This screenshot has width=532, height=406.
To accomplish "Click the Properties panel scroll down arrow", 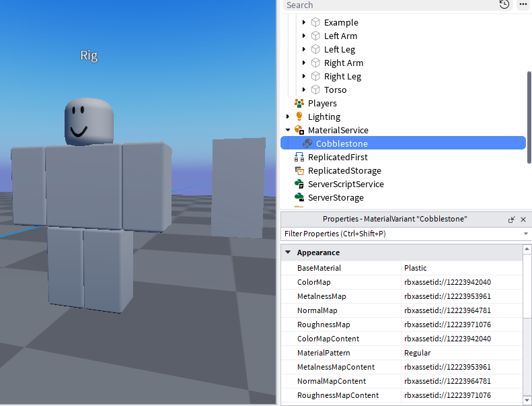I will 527,400.
